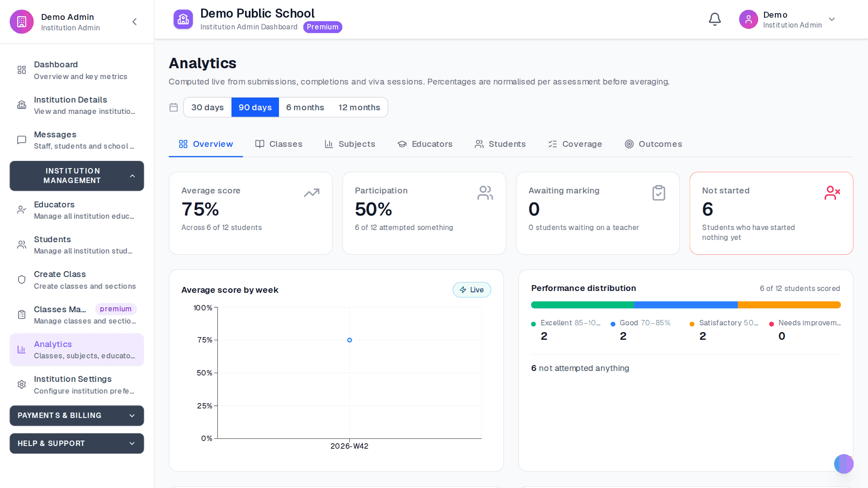868x488 pixels.
Task: Click the calendar icon beside the date range
Action: point(174,108)
